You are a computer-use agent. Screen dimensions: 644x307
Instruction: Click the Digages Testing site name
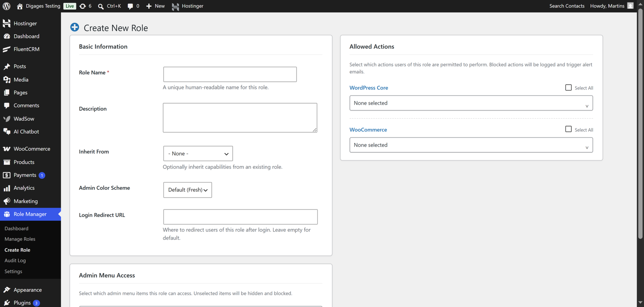pos(43,6)
